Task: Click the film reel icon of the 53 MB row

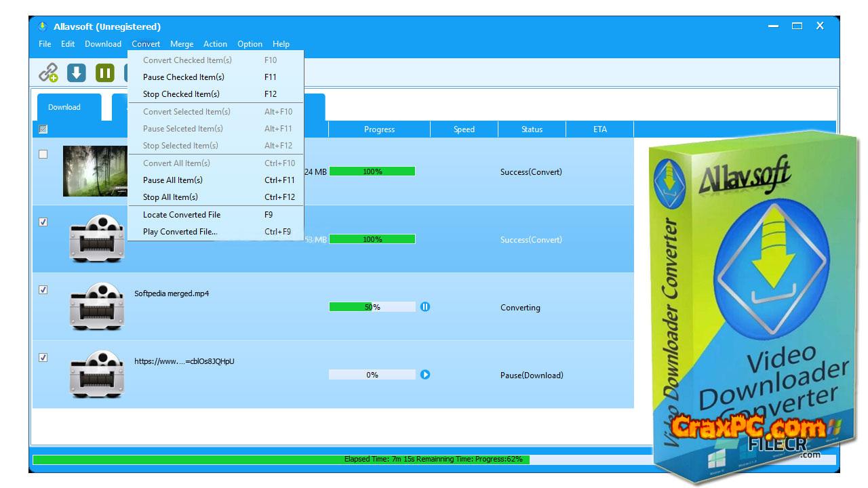Action: click(x=97, y=239)
